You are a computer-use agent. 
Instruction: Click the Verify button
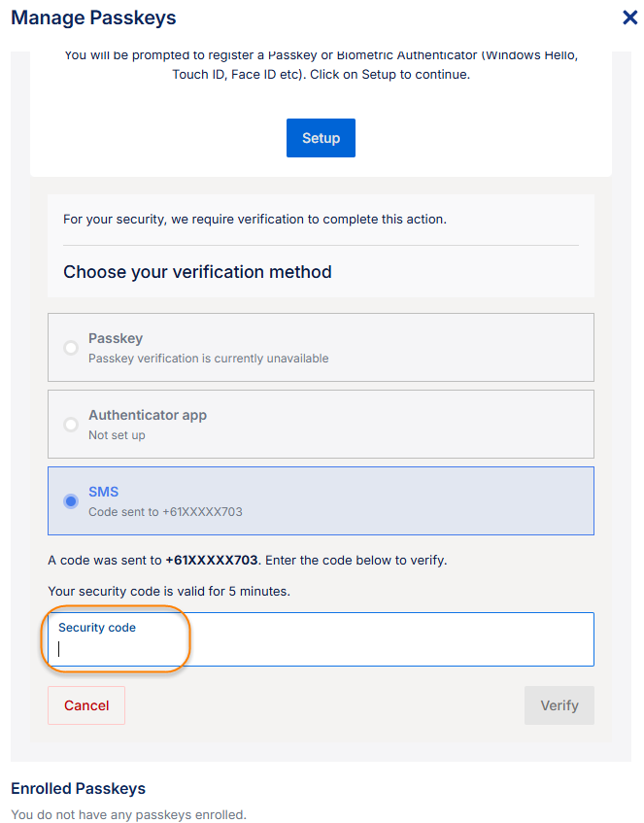pos(559,705)
